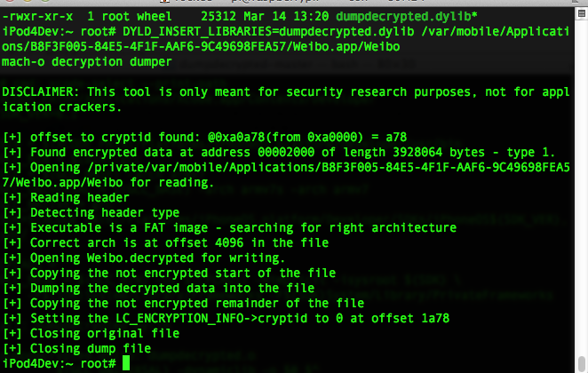
Task: Click the 'Reading header' output line
Action: 66,197
